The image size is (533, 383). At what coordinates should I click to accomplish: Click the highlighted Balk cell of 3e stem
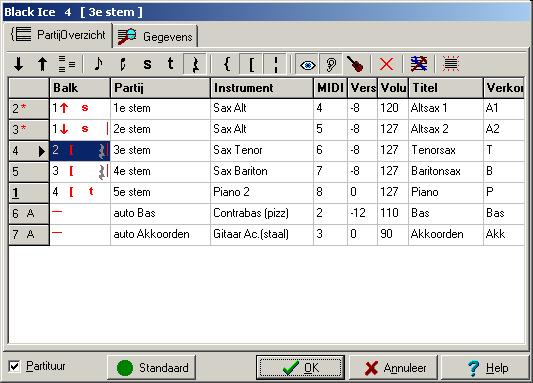(80, 151)
